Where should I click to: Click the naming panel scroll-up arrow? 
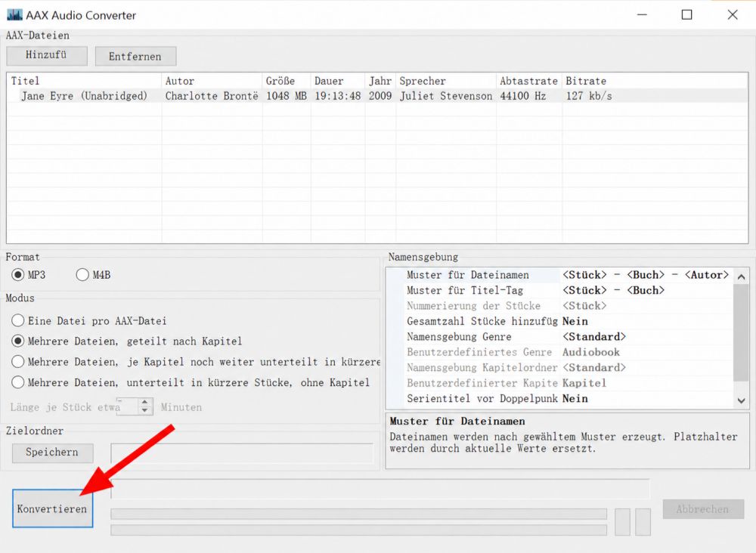click(742, 276)
